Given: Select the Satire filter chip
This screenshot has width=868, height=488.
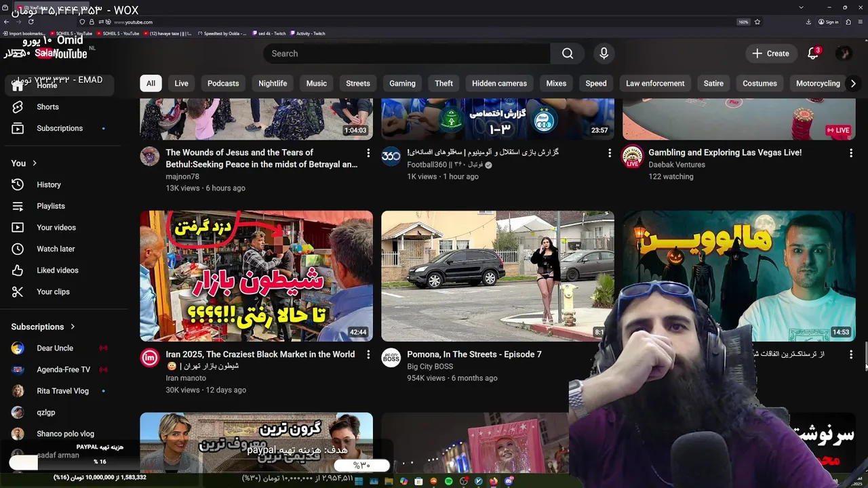Looking at the screenshot, I should pos(713,83).
